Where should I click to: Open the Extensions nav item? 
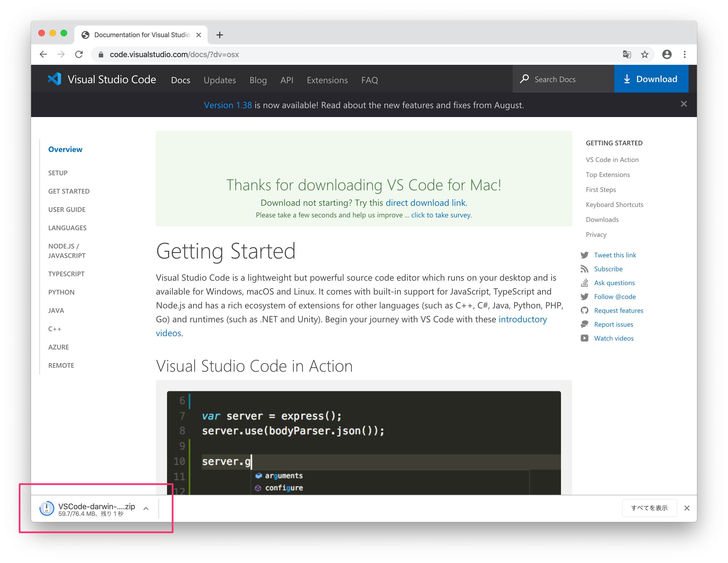(327, 80)
